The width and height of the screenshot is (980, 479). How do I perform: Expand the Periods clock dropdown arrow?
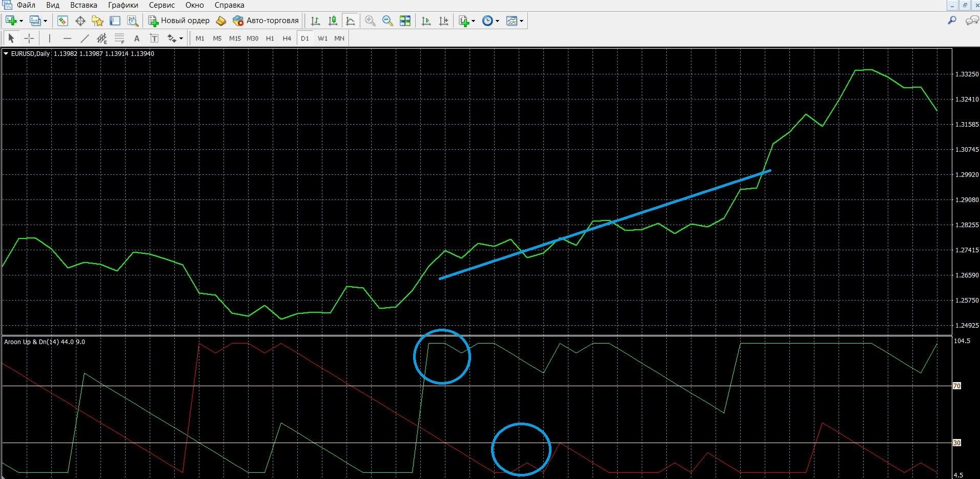(x=497, y=21)
